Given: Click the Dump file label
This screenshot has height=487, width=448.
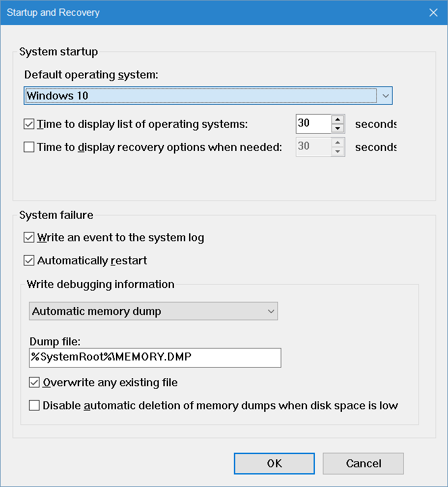Looking at the screenshot, I should 55,341.
